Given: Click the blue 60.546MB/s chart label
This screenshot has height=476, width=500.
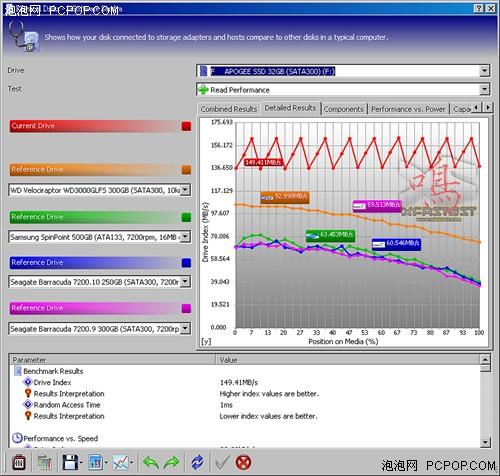Looking at the screenshot, I should pos(396,244).
